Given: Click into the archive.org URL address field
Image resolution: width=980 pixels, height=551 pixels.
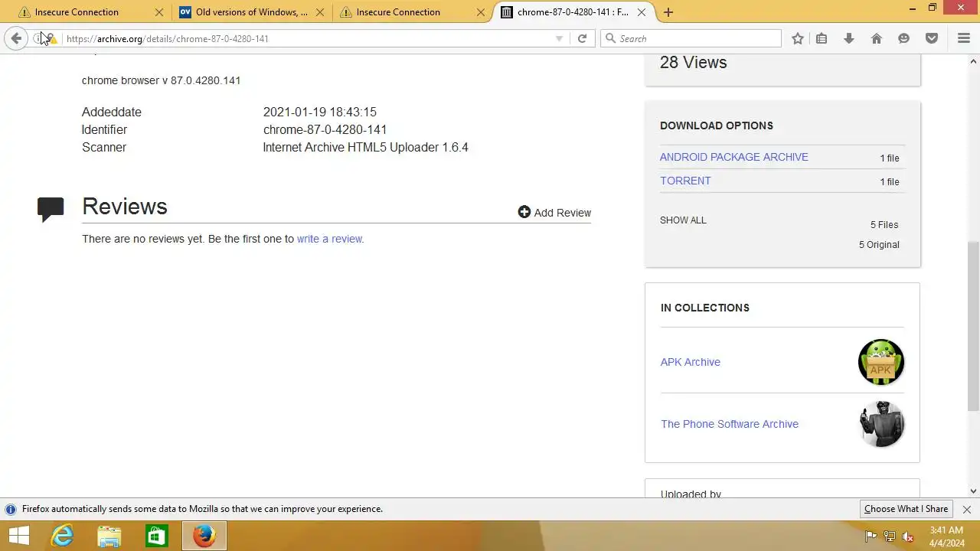Looking at the screenshot, I should tap(306, 38).
